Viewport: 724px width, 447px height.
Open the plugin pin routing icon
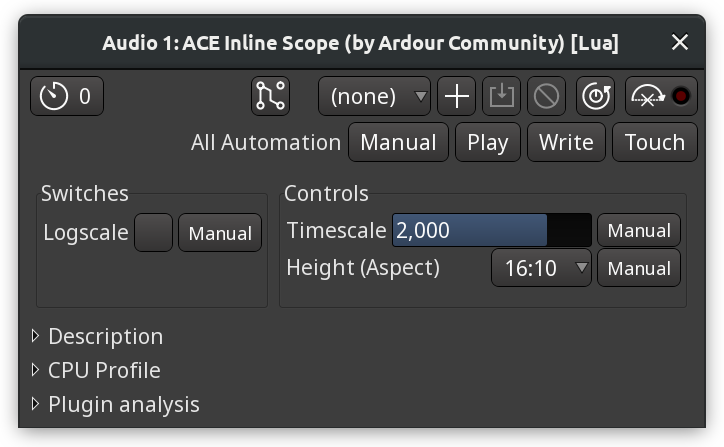tap(271, 96)
